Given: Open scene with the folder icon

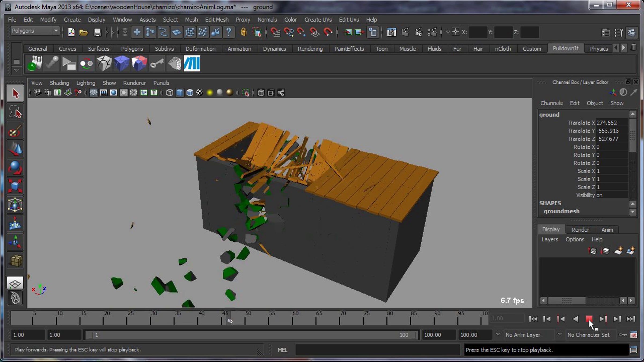Looking at the screenshot, I should coord(84,32).
